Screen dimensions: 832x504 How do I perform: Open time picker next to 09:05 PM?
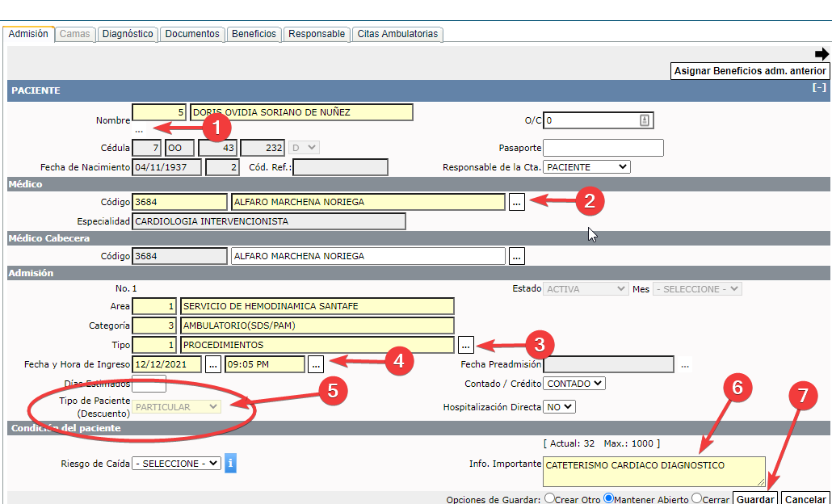pos(316,364)
